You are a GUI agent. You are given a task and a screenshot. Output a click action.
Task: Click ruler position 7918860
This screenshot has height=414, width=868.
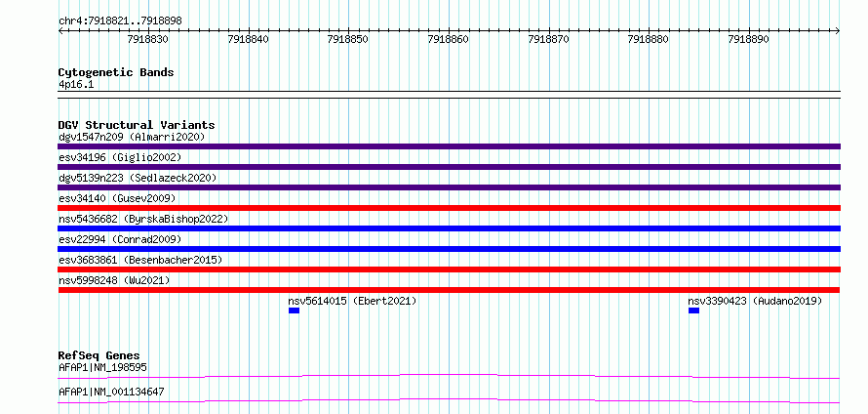449,39
